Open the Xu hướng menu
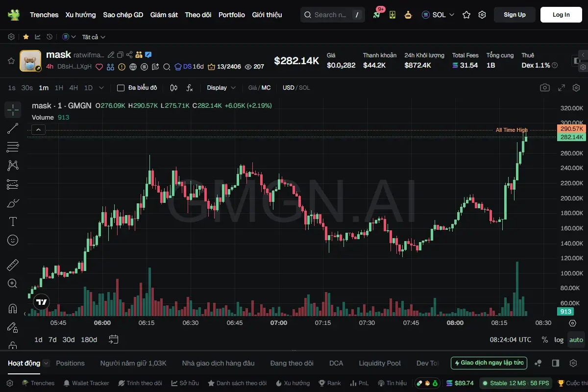Viewport: 588px width, 392px height. click(81, 15)
